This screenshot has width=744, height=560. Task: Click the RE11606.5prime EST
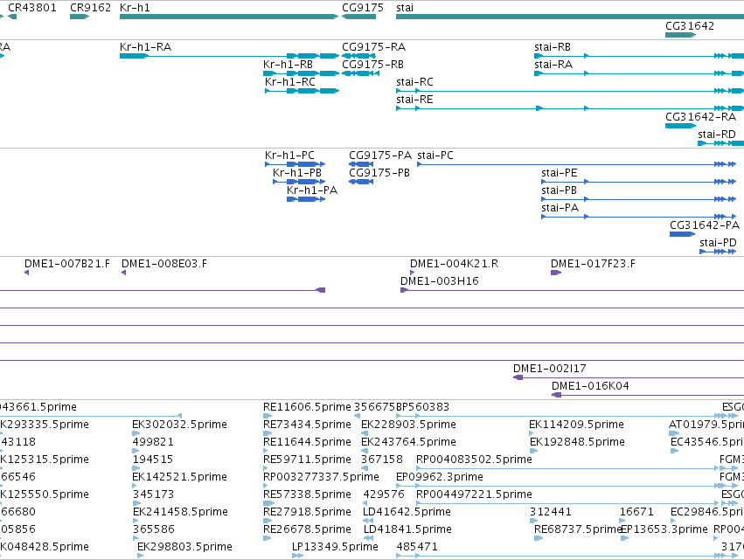tap(268, 416)
